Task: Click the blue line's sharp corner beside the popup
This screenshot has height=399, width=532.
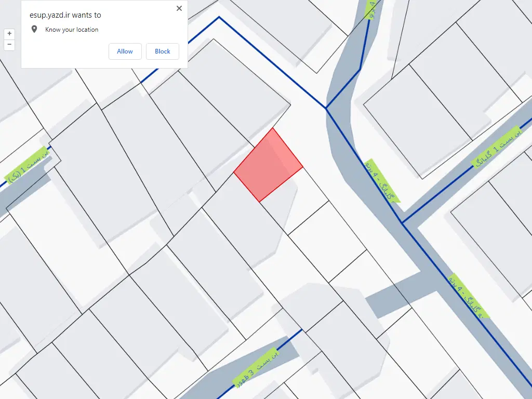Action: pos(219,17)
